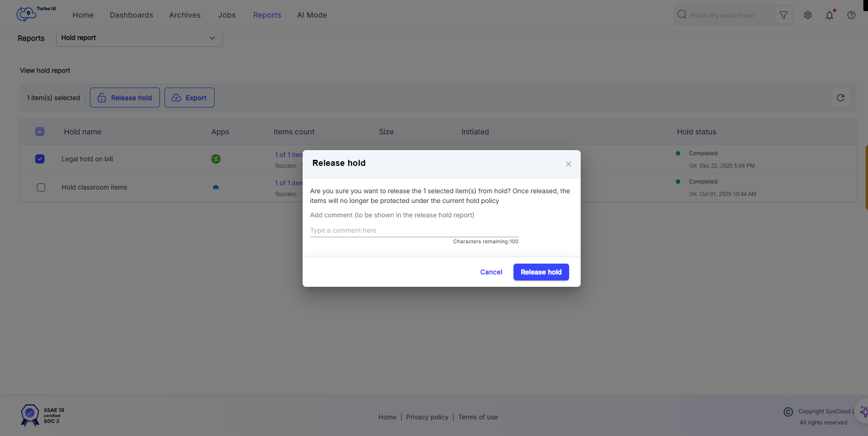Click Hold status column header
Viewport: 868px width, 436px height.
tap(697, 132)
